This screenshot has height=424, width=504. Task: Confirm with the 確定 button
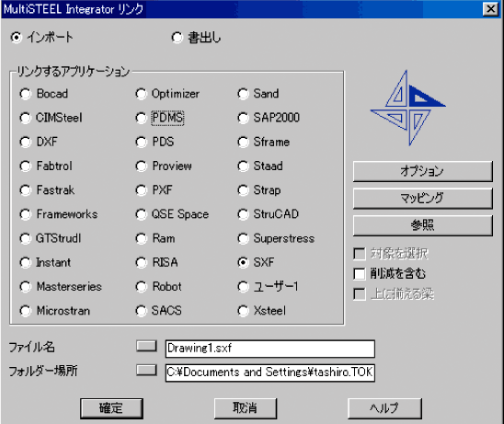111,408
